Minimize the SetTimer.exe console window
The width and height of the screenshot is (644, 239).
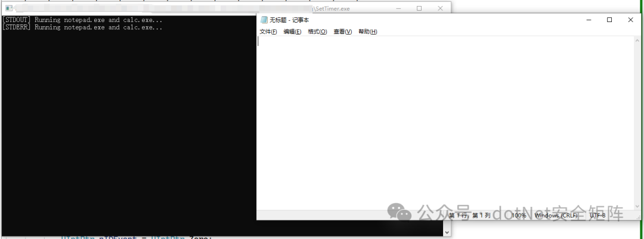tap(398, 8)
